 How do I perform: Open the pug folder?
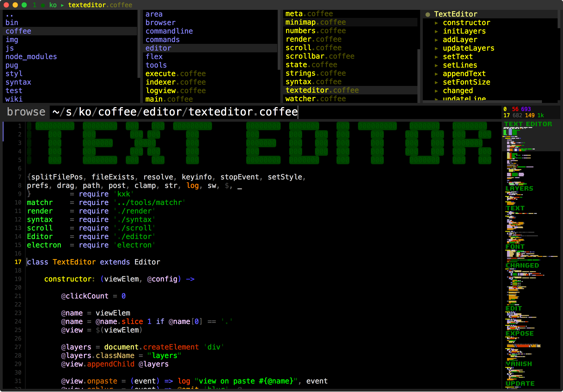point(70,65)
